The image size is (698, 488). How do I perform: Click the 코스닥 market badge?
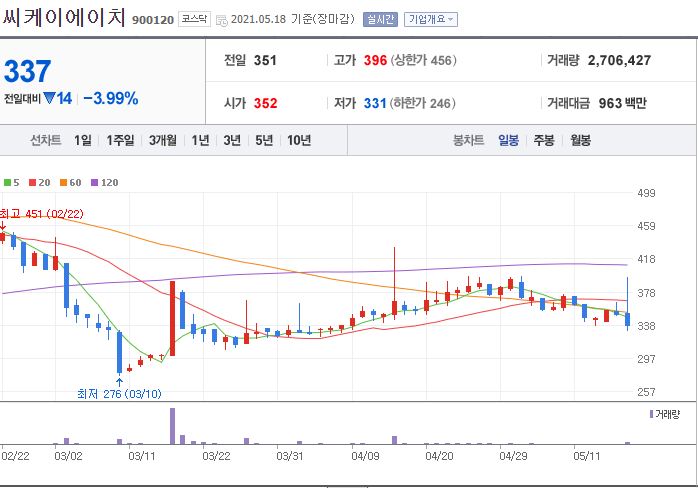click(194, 19)
